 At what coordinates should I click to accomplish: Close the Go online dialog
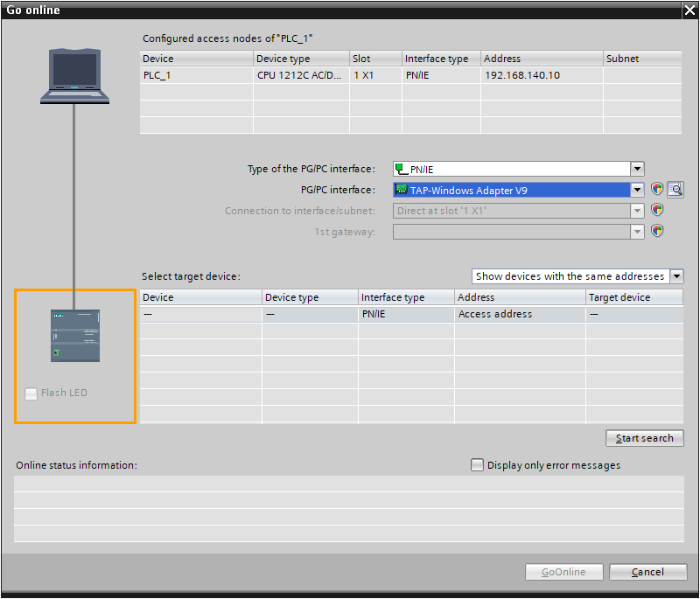coord(689,10)
